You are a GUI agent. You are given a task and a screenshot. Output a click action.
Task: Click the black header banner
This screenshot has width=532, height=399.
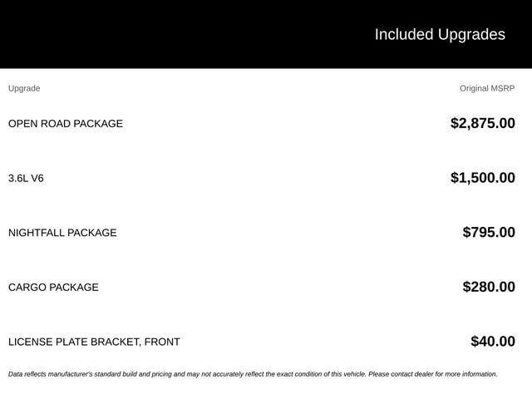[266, 34]
